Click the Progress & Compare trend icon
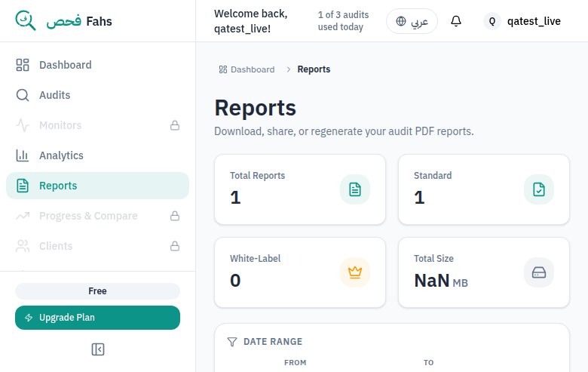The height and width of the screenshot is (372, 588). click(x=23, y=216)
